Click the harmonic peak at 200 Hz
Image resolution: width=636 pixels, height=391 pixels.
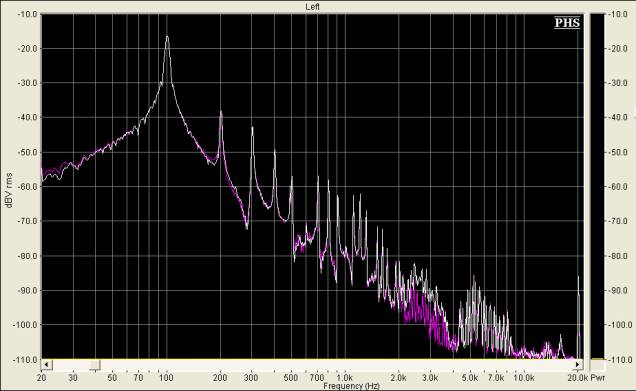pyautogui.click(x=221, y=113)
